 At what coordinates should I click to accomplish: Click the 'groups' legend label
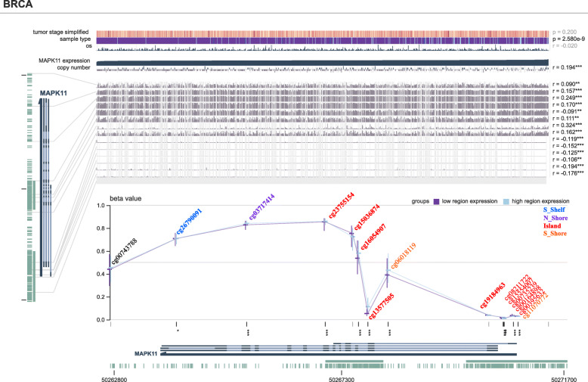coord(420,201)
